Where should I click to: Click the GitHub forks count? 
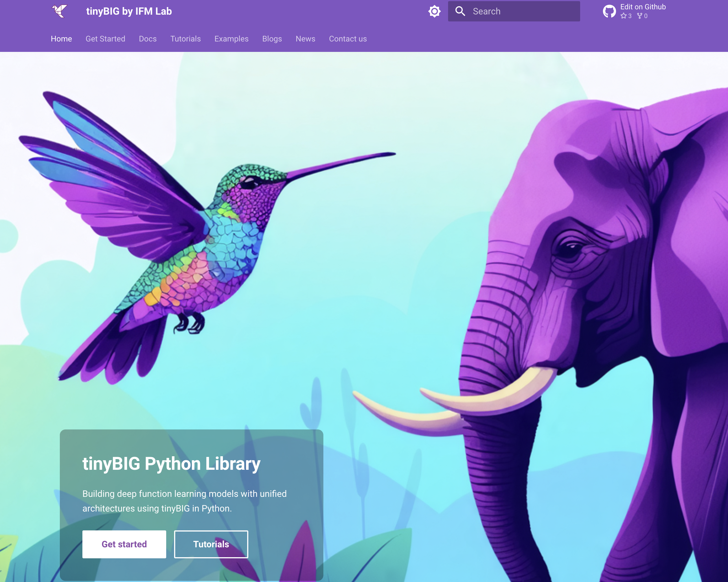pyautogui.click(x=642, y=16)
